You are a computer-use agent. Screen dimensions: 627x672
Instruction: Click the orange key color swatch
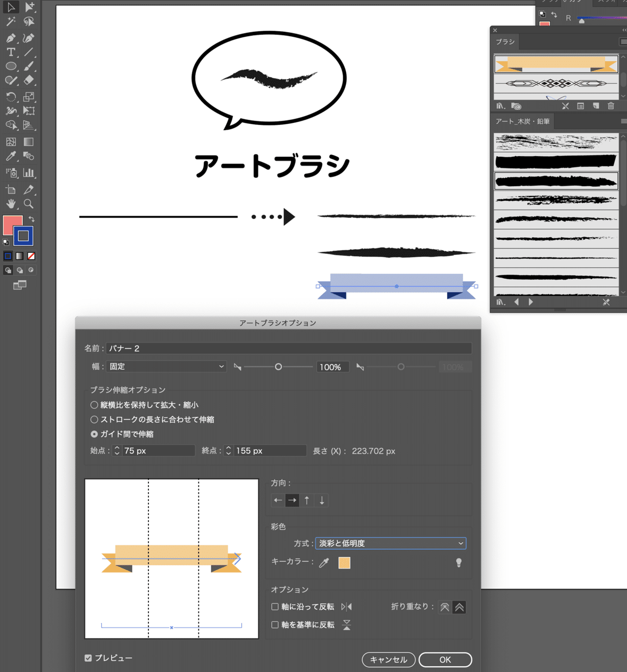coord(344,563)
